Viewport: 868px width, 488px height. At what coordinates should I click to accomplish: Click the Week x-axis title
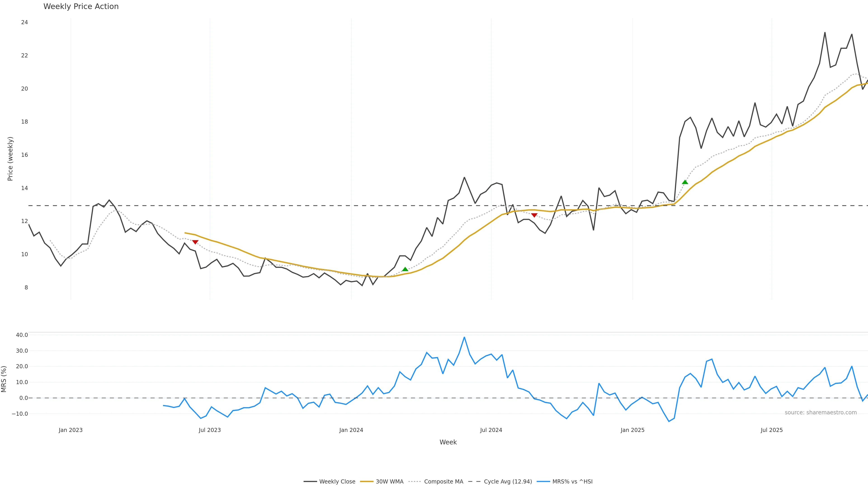pos(448,442)
